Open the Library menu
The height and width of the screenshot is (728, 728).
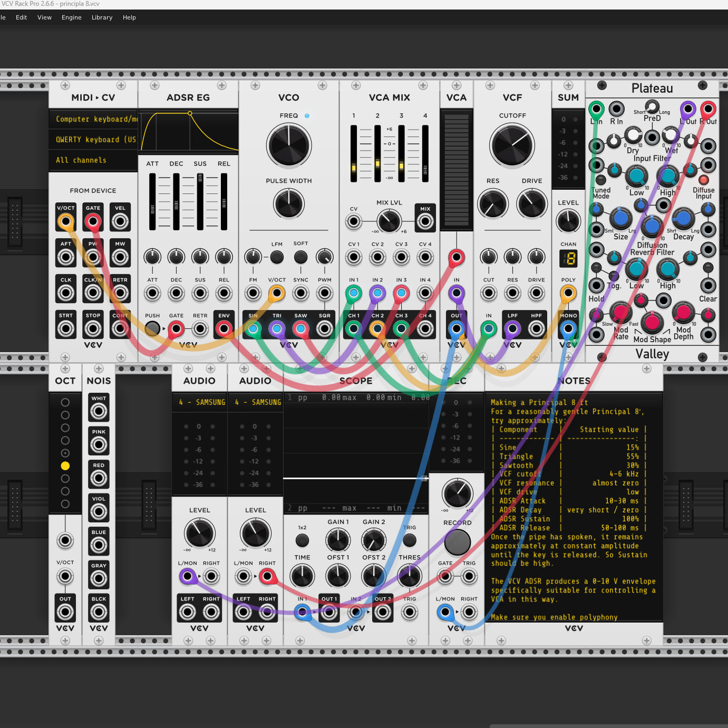click(x=102, y=17)
